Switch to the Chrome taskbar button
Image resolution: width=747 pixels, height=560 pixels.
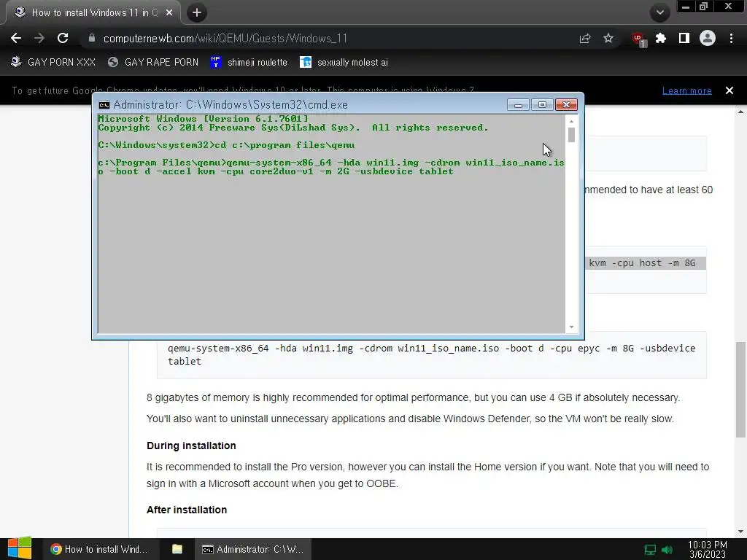point(100,549)
